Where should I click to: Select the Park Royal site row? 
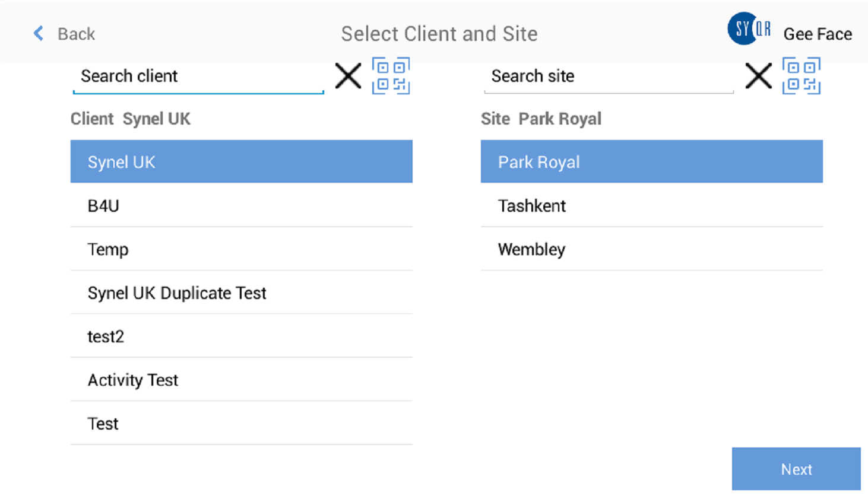(x=651, y=161)
